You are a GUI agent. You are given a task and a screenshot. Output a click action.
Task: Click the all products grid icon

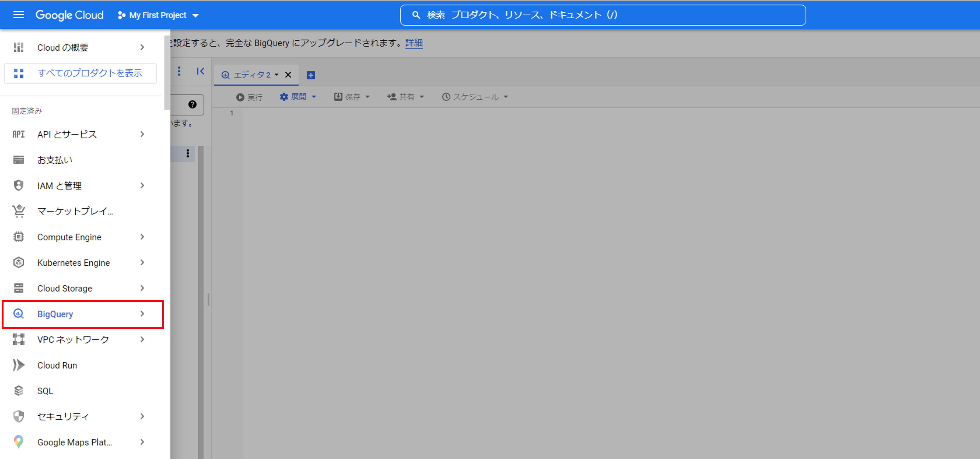19,74
